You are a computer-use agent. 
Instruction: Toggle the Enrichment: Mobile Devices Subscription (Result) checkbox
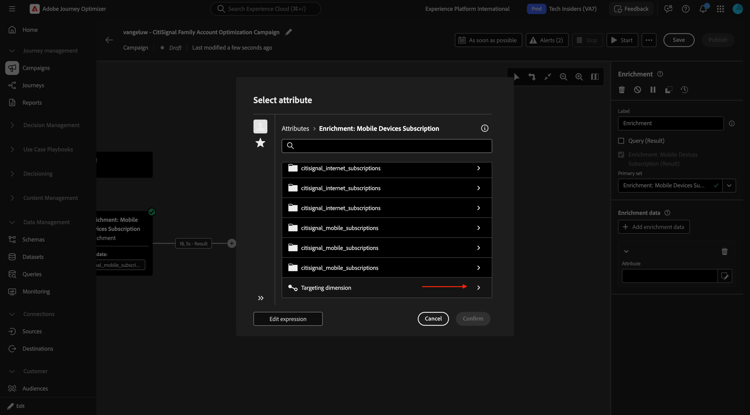[621, 155]
